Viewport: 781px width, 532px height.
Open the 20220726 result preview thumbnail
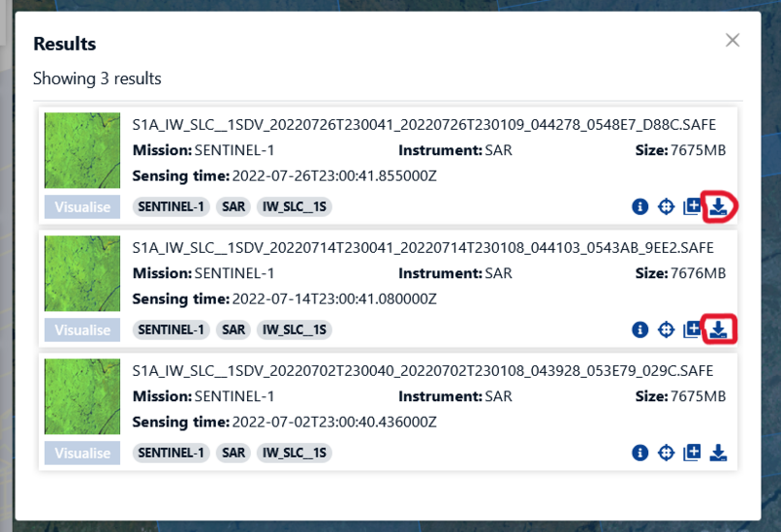pos(82,150)
